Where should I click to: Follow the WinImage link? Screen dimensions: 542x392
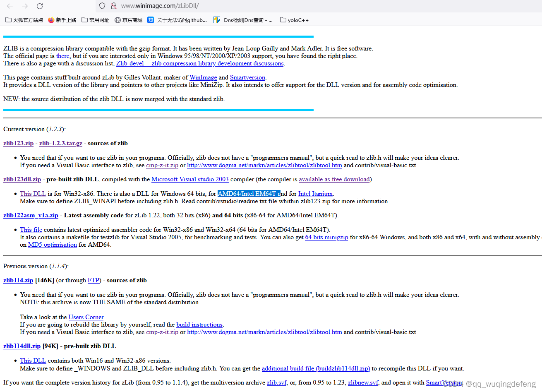click(203, 77)
